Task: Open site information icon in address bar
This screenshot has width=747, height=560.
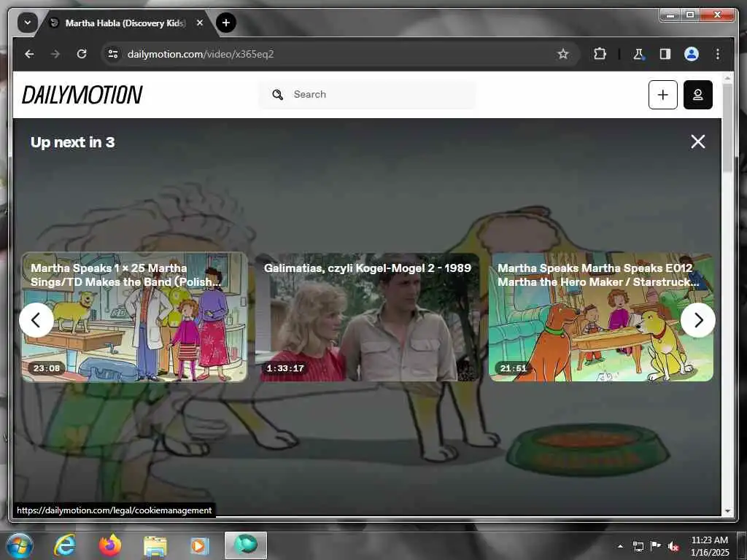Action: pyautogui.click(x=113, y=54)
